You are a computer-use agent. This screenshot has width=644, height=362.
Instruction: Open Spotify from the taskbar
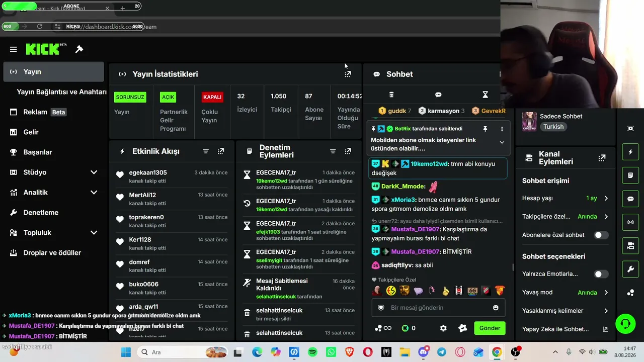coord(312,352)
